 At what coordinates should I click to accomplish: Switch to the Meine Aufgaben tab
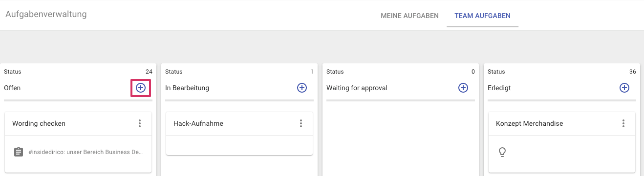point(409,16)
